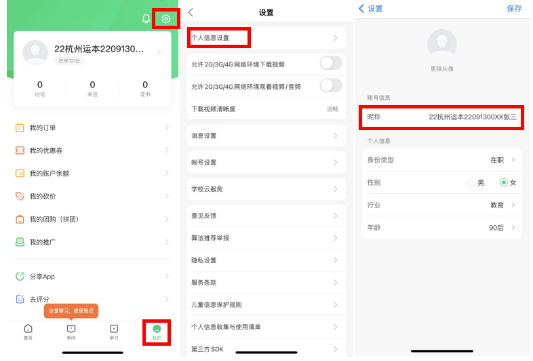
Task: Open 第三方 SDK list
Action: pyautogui.click(x=266, y=349)
